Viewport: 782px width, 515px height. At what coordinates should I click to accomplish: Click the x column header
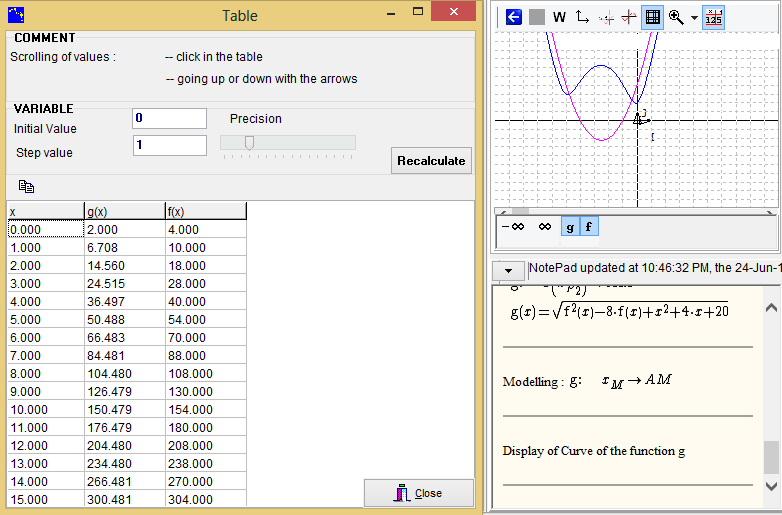pyautogui.click(x=46, y=211)
